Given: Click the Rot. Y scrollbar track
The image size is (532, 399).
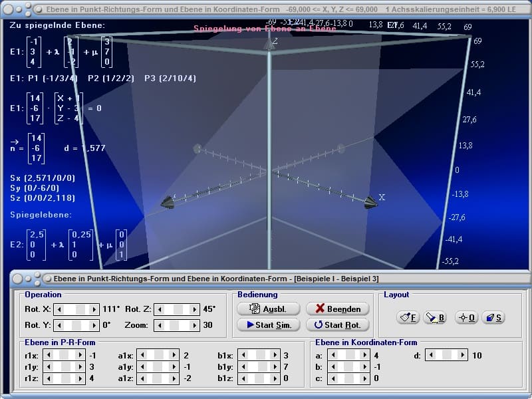Looking at the screenshot, I should (76, 325).
